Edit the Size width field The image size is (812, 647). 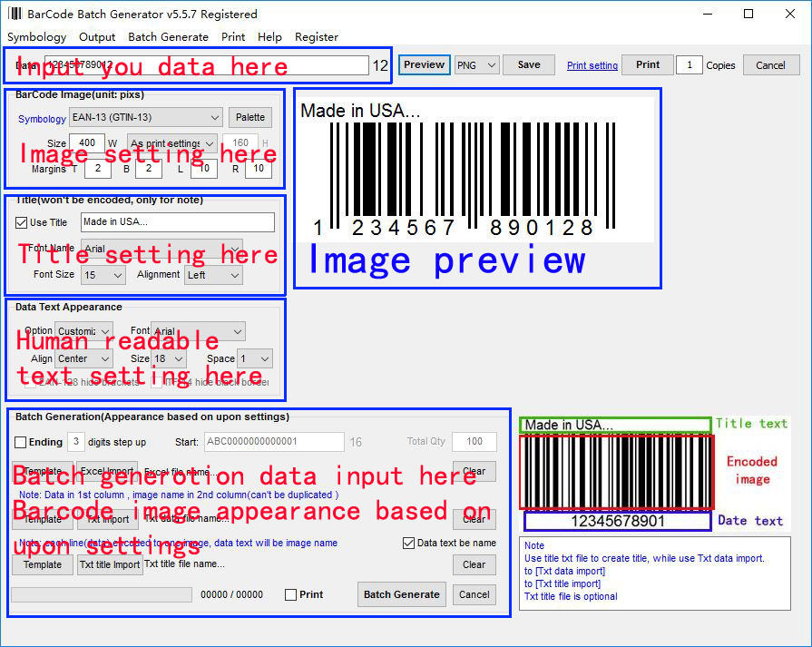[x=87, y=143]
